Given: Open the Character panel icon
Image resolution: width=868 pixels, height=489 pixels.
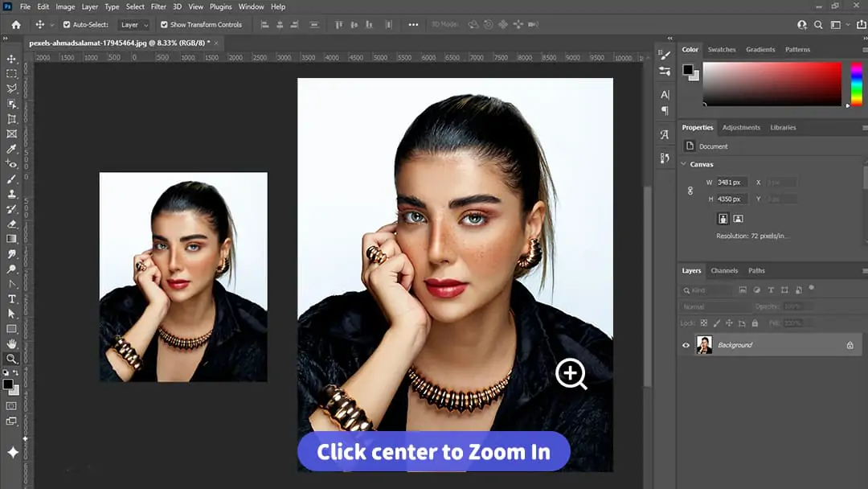Looking at the screenshot, I should pos(665,95).
